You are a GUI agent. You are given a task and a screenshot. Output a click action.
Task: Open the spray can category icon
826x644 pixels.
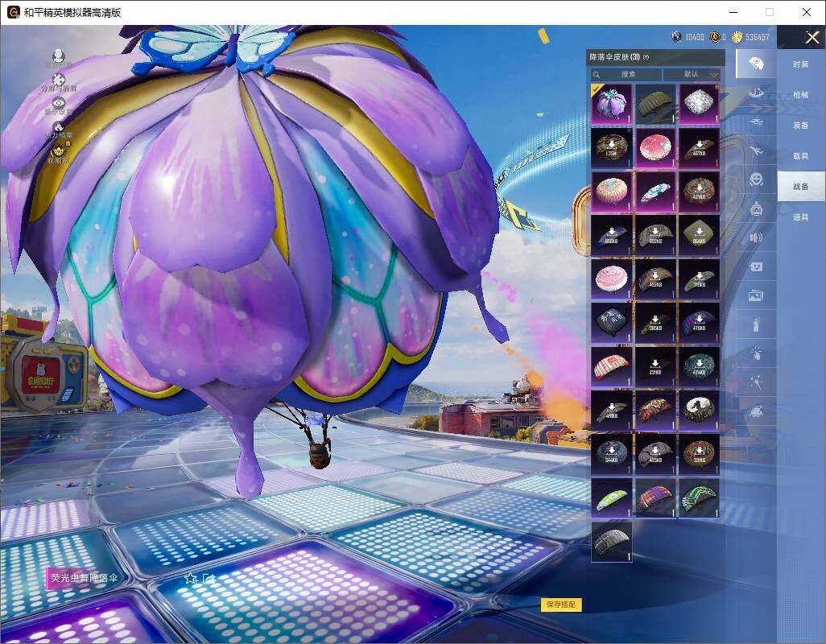756,324
